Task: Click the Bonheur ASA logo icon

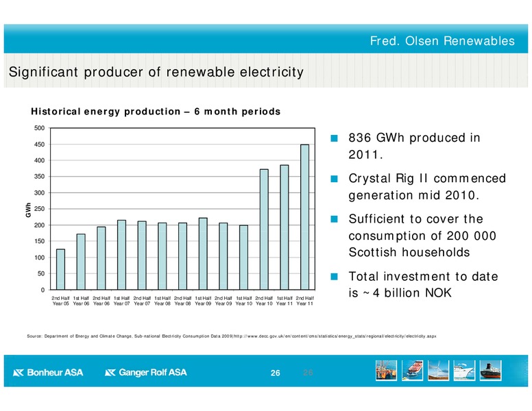Action: (19, 373)
